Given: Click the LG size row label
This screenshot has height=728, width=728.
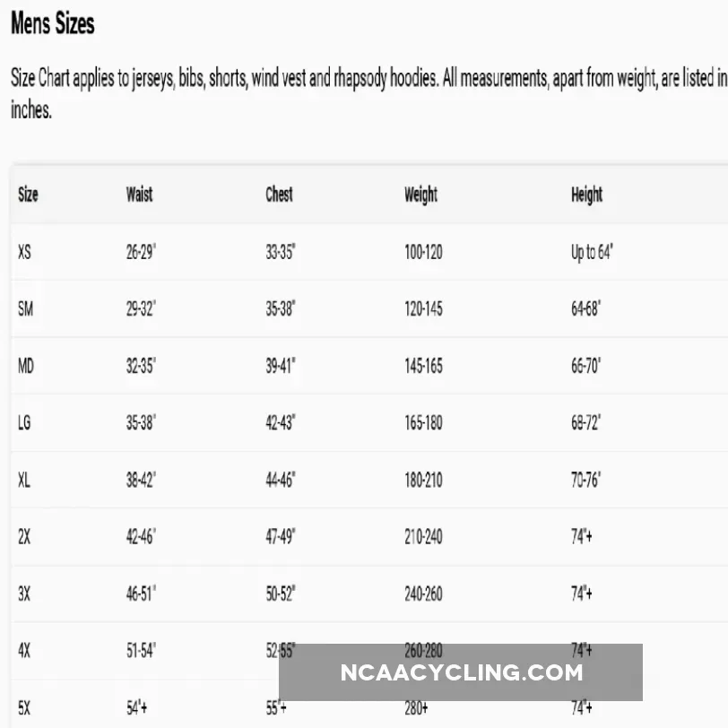Looking at the screenshot, I should click(x=24, y=422).
